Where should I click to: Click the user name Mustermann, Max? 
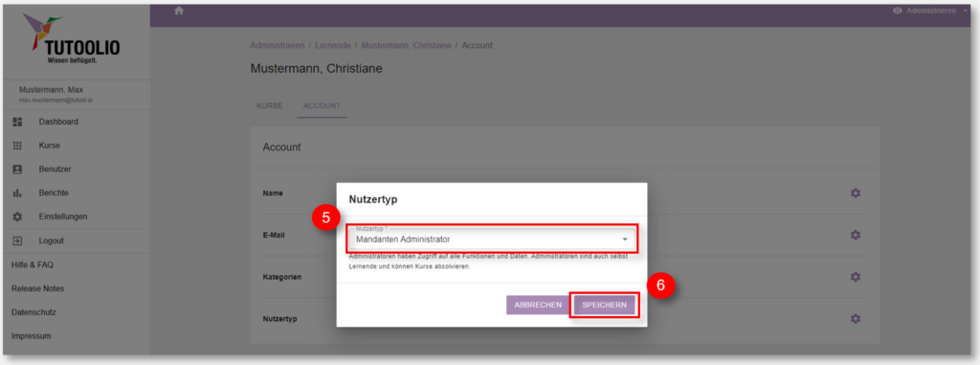point(52,89)
